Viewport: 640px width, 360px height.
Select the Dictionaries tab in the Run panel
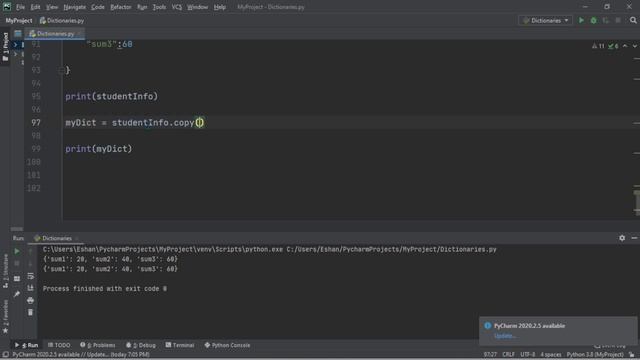[x=56, y=238]
